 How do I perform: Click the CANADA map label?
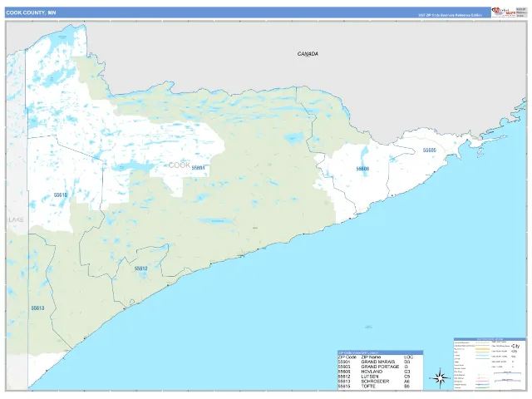(308, 54)
